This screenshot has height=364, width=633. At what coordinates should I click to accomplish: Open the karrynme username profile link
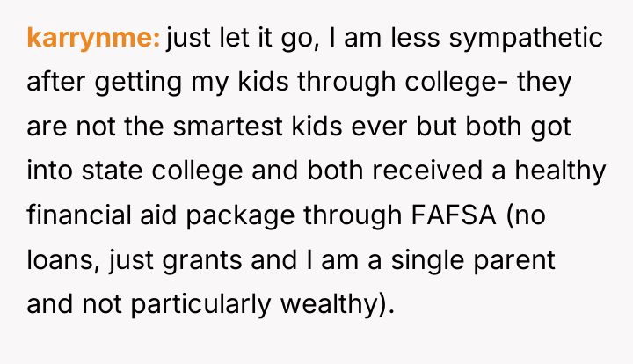pos(93,38)
